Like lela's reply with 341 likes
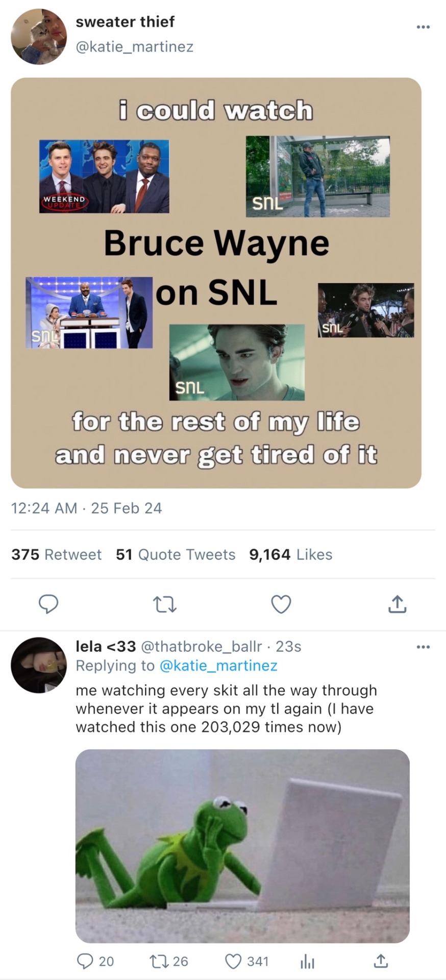Viewport: 446px width, 980px height. (233, 962)
